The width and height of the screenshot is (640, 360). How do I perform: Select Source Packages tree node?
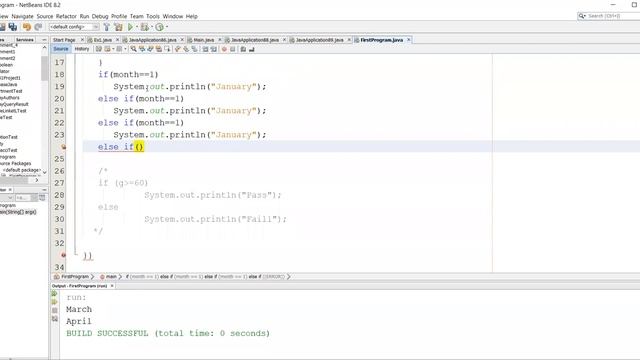tap(16, 163)
